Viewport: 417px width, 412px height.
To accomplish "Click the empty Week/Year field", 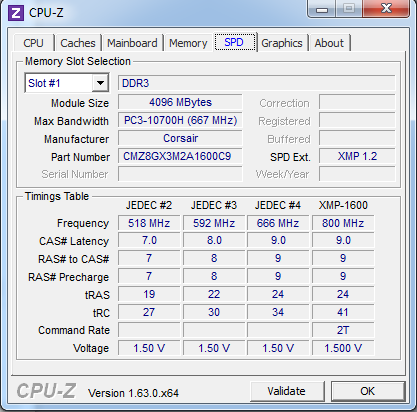I will (357, 174).
